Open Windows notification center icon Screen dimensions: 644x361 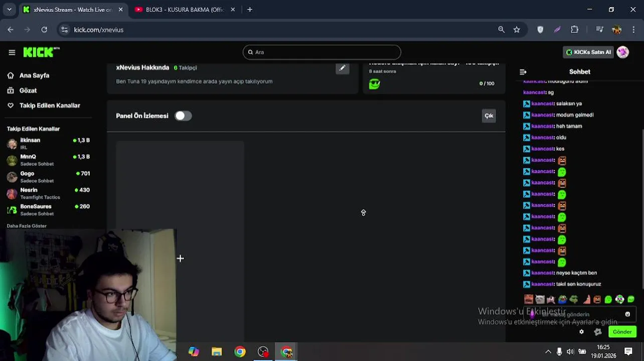(628, 351)
